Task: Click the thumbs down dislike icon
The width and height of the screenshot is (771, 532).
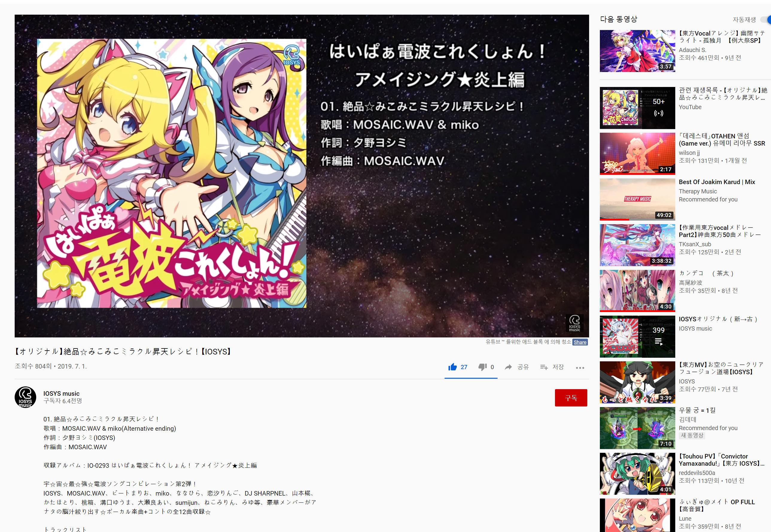Action: (x=482, y=367)
